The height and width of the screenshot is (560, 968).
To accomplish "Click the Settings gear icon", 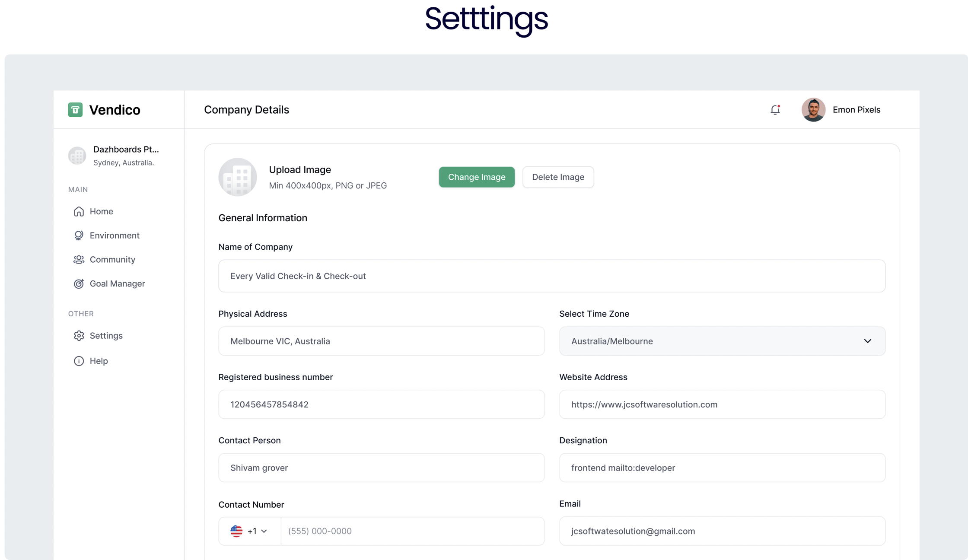I will pos(79,336).
